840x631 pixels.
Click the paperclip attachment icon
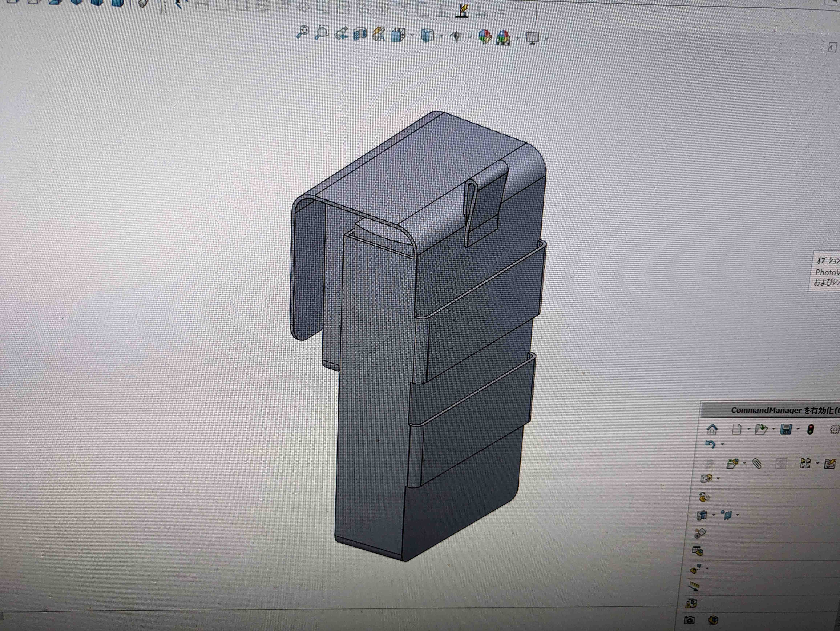point(757,464)
